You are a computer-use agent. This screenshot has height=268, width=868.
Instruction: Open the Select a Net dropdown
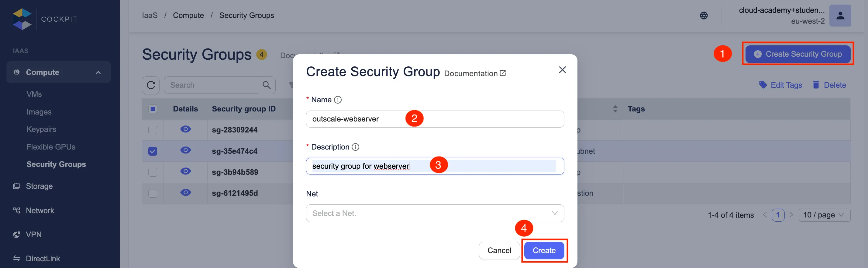click(x=435, y=213)
